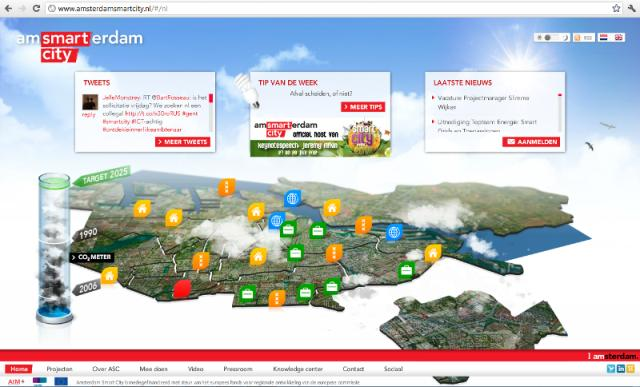Click the Laatste Nieuws panel scrollbar

(x=560, y=112)
